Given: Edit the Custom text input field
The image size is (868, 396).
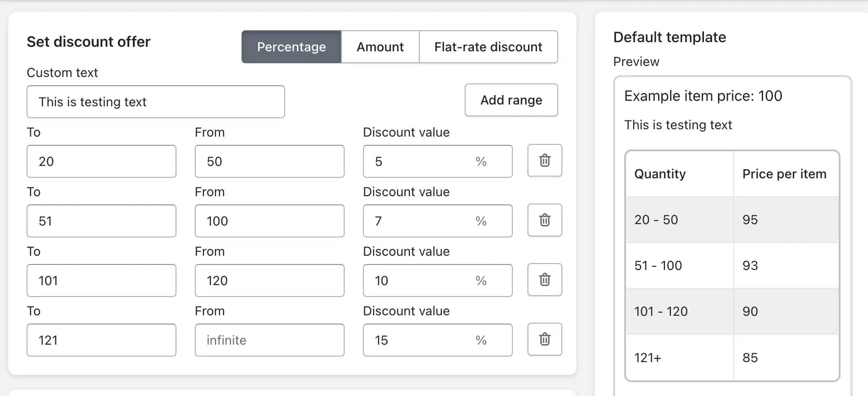Looking at the screenshot, I should click(156, 102).
